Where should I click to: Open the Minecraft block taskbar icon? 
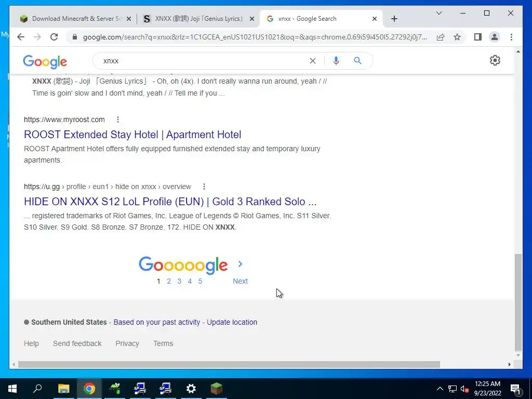click(x=217, y=389)
